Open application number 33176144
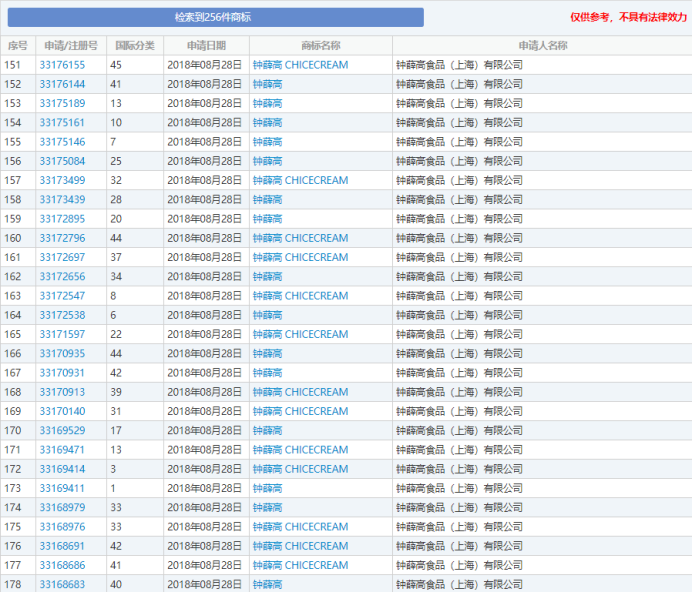The width and height of the screenshot is (692, 593). 62,84
